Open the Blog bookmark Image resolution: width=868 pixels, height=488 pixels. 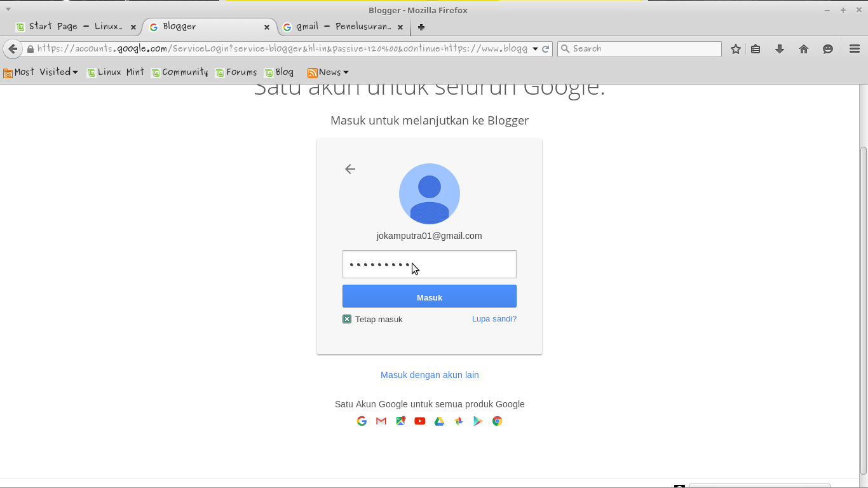coord(280,72)
